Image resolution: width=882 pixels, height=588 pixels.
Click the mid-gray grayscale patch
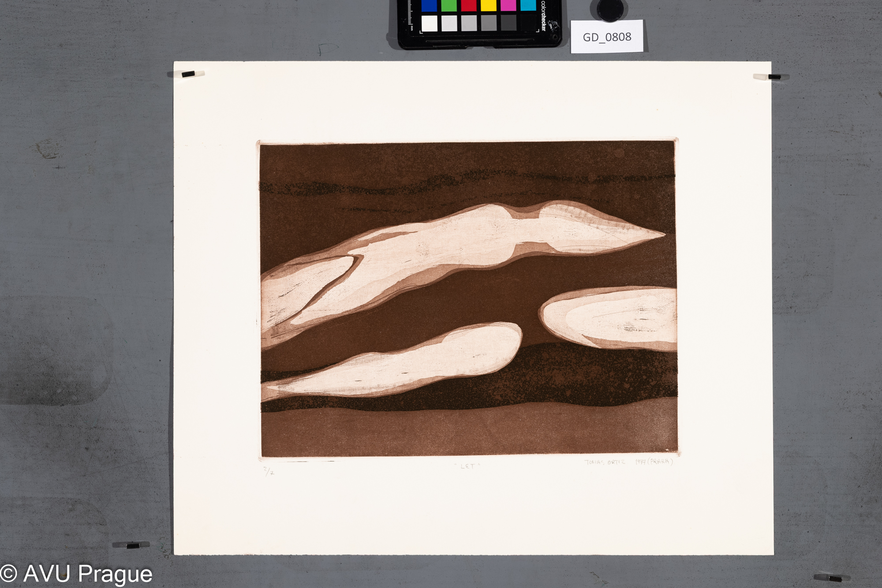(489, 23)
